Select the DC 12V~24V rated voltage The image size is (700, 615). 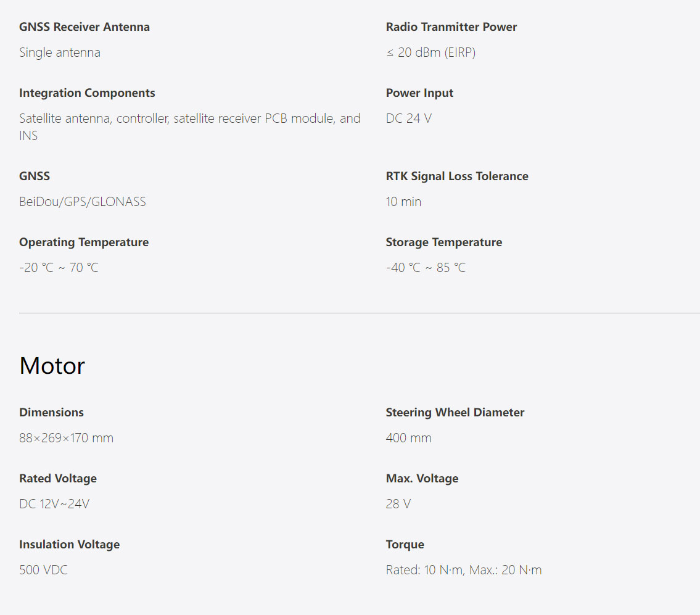click(x=54, y=504)
